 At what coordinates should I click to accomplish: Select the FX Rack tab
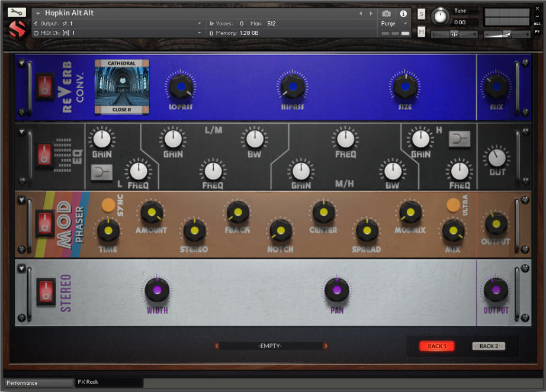tap(108, 383)
